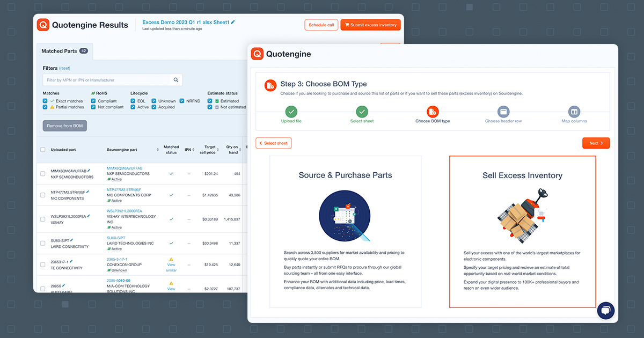644x338 pixels.
Task: Go to the Upload file step label
Action: click(x=291, y=121)
